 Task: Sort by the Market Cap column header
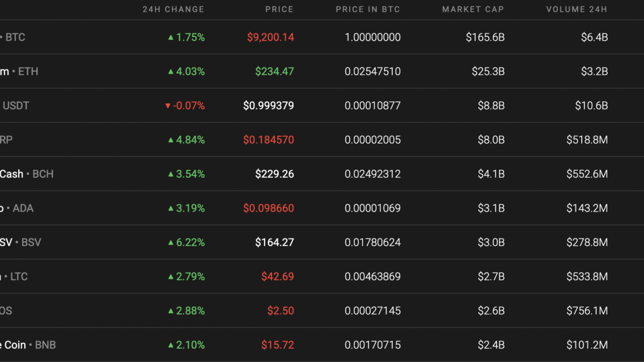tap(473, 9)
